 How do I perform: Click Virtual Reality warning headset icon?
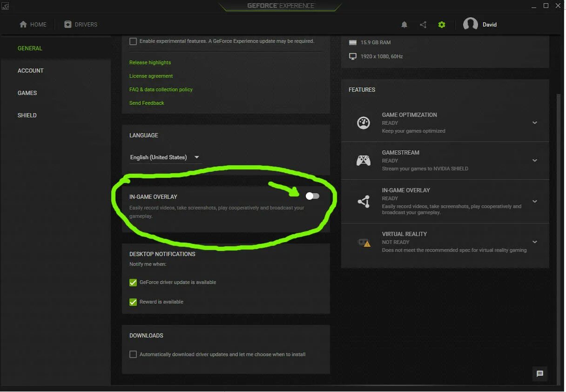(364, 243)
